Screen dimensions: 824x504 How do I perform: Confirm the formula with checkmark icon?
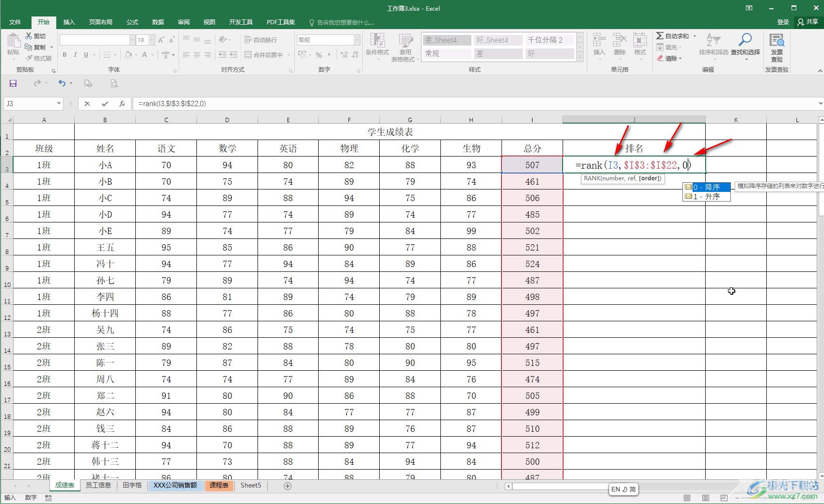pyautogui.click(x=105, y=104)
